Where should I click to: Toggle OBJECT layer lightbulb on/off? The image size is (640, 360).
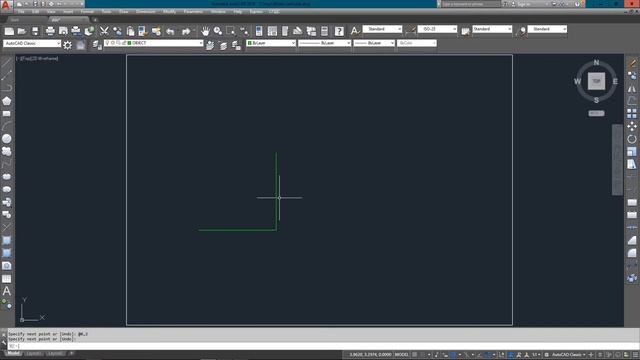(107, 43)
